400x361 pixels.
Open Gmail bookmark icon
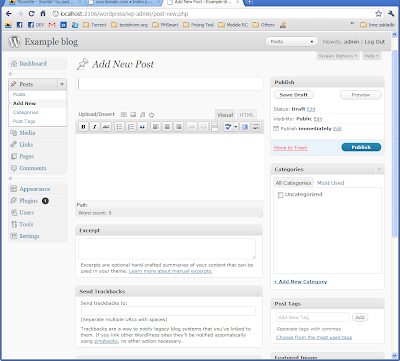[x=52, y=25]
